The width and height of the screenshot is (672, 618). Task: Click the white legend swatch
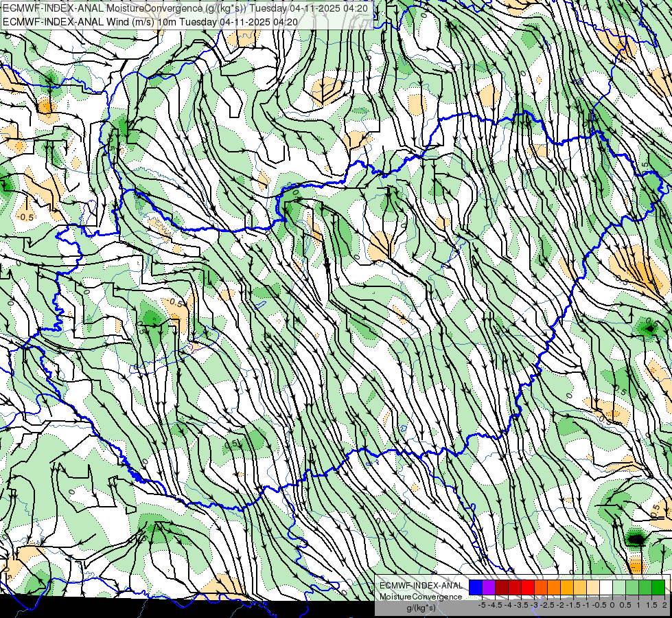click(606, 588)
